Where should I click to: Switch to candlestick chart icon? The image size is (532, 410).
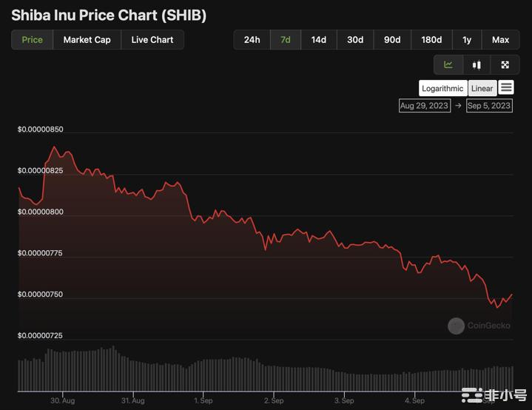[477, 64]
